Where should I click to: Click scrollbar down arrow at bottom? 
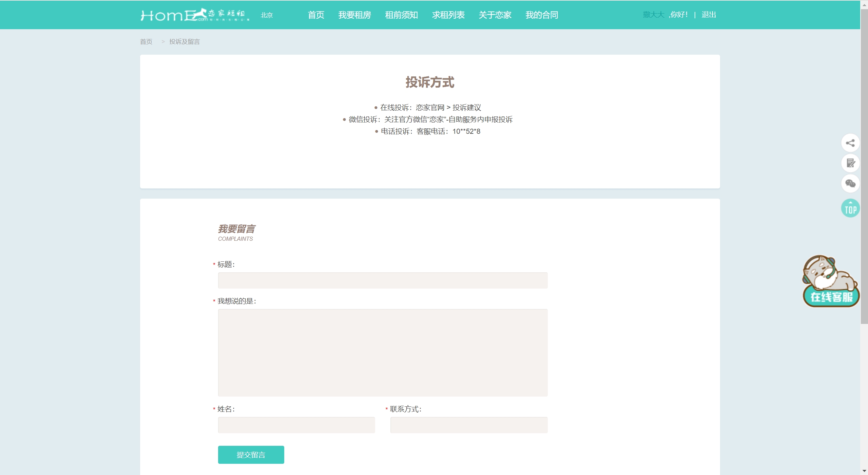coord(864,471)
